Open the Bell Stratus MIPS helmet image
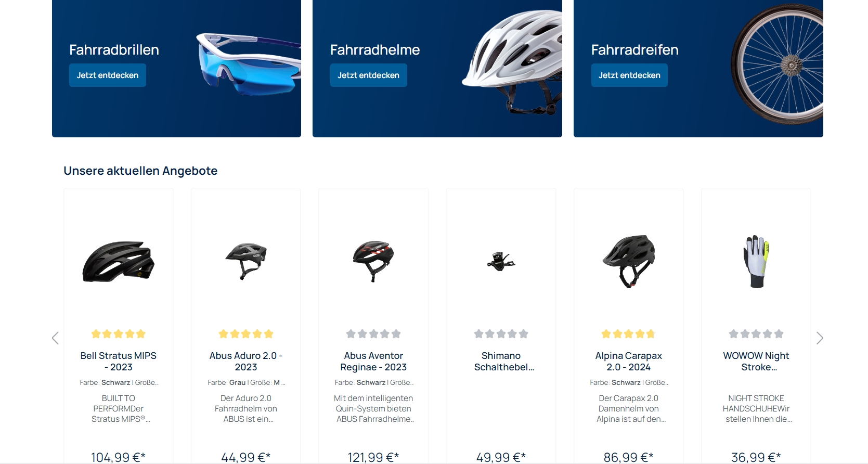The width and height of the screenshot is (868, 464). coord(119,261)
